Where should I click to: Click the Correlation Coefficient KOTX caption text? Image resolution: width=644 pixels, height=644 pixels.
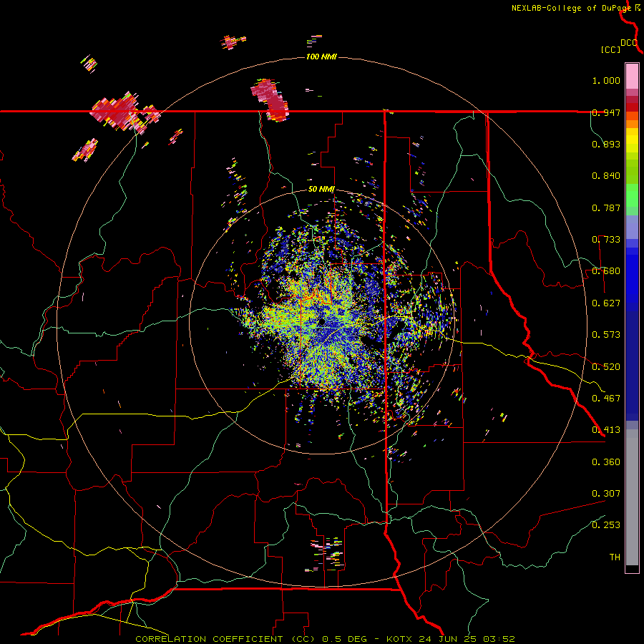325,639
